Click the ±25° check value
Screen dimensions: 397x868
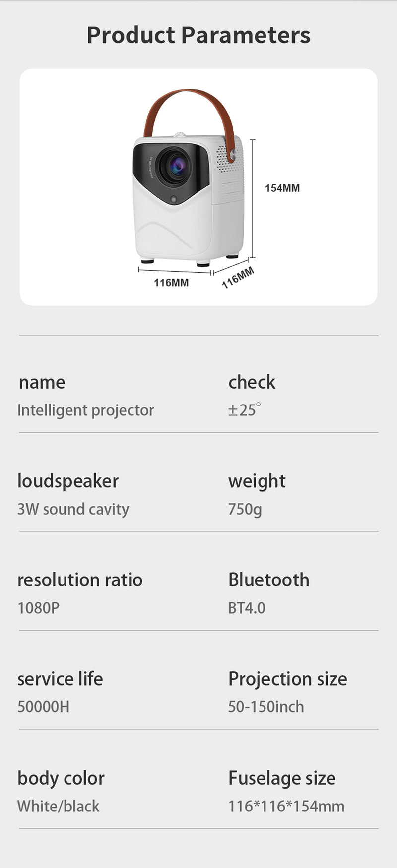pyautogui.click(x=244, y=410)
